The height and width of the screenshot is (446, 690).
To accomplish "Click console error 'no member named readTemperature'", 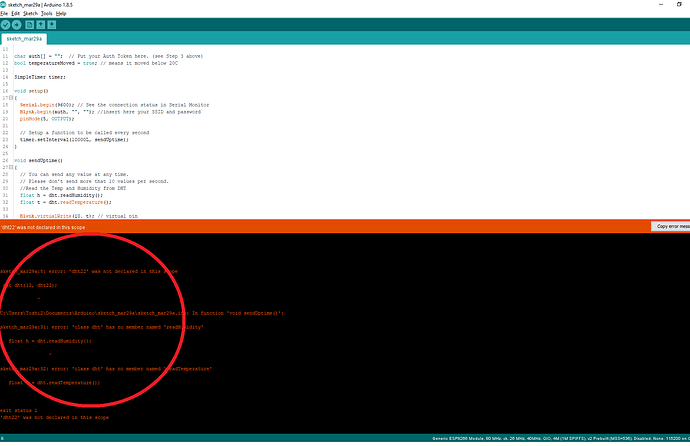I will [106, 369].
